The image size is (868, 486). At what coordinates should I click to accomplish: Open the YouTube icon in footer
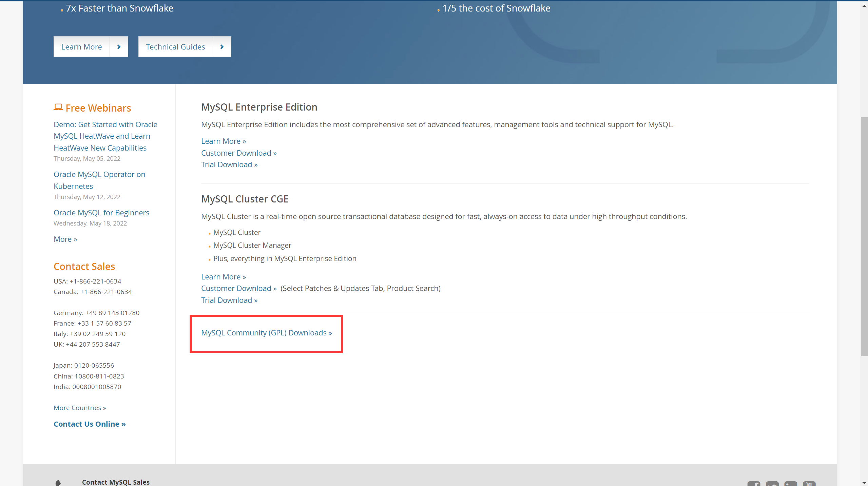pos(809,484)
